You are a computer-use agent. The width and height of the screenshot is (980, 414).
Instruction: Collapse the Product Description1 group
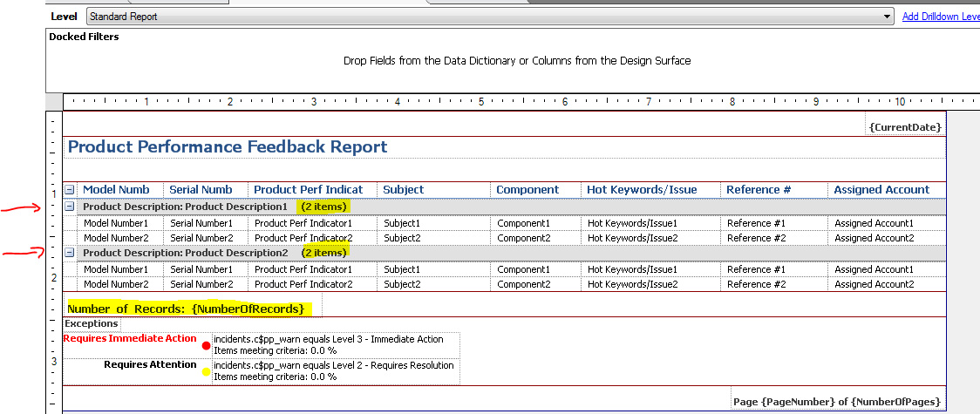(x=70, y=206)
